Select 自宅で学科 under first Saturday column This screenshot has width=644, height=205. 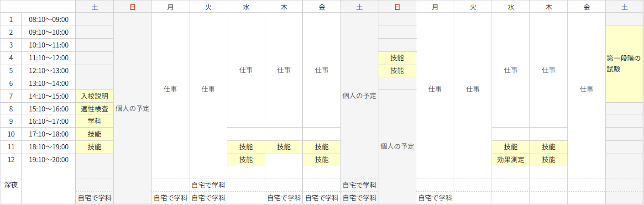pos(94,198)
